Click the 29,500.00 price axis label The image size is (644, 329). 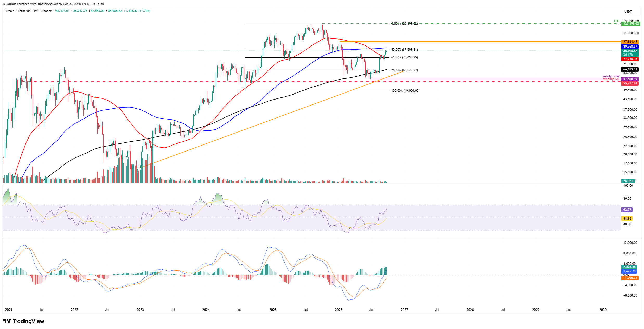(x=630, y=127)
